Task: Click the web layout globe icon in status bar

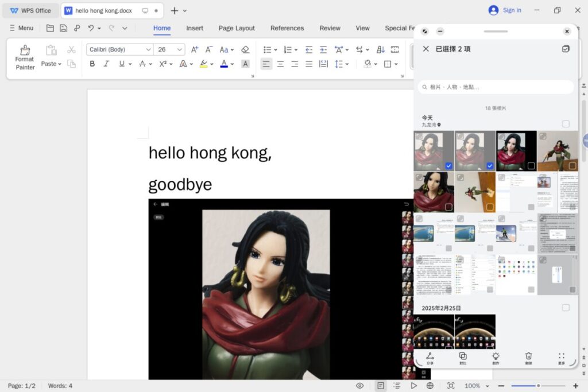Action: pyautogui.click(x=430, y=386)
